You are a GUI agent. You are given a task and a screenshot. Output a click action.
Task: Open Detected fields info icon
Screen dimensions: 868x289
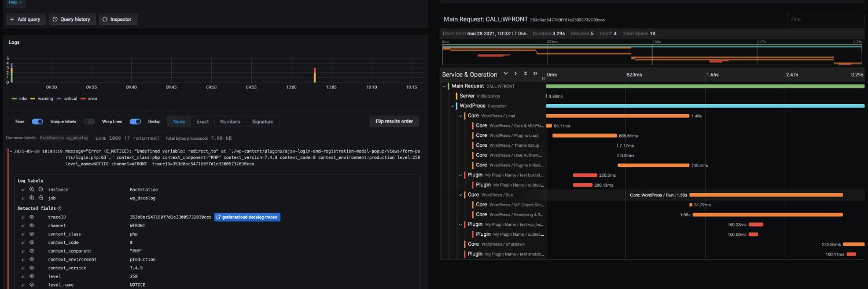pos(60,208)
